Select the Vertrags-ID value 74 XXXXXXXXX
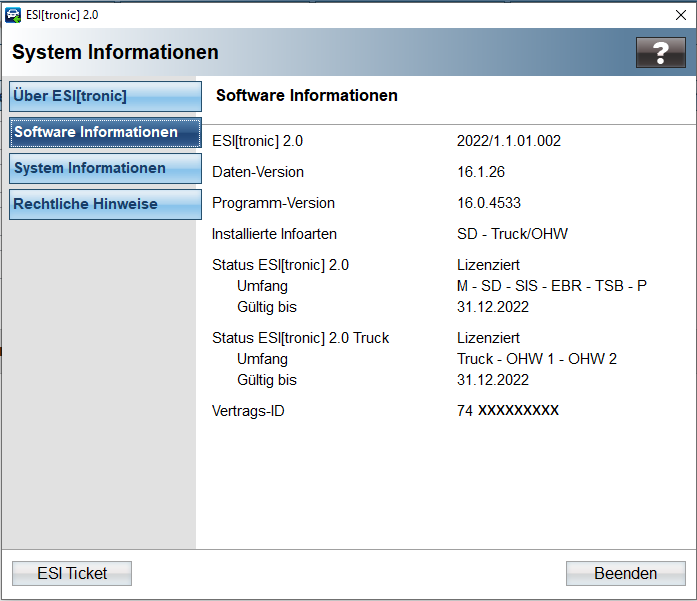The width and height of the screenshot is (697, 601). (x=508, y=410)
